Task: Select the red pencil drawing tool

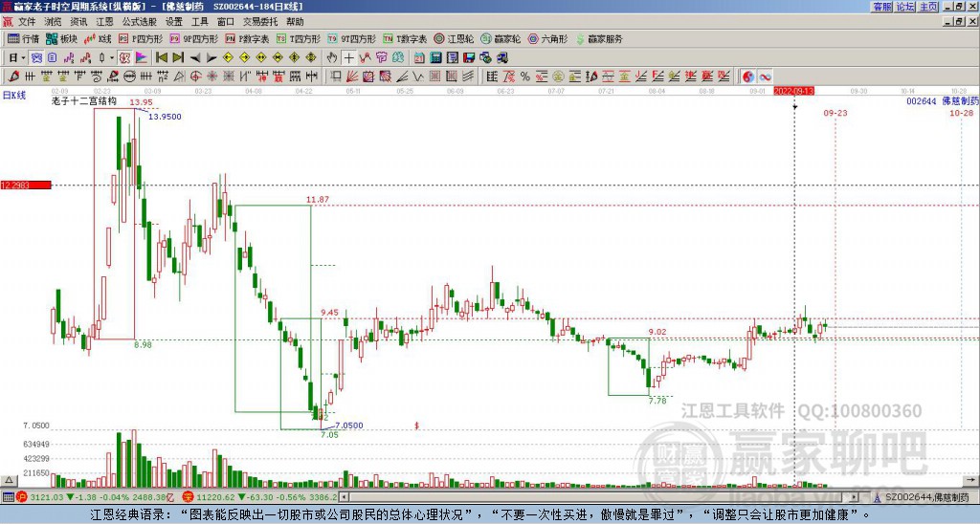Action: coord(12,76)
